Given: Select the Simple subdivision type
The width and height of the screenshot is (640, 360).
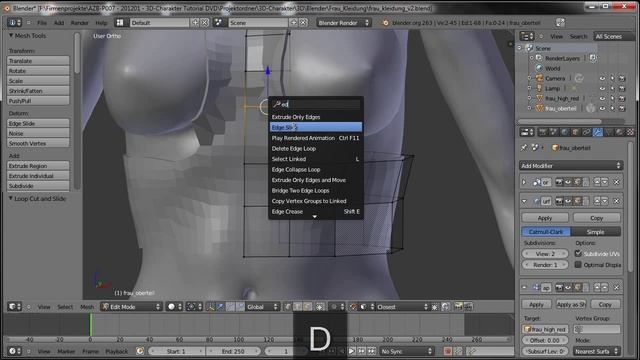Looking at the screenshot, I should coord(596,232).
